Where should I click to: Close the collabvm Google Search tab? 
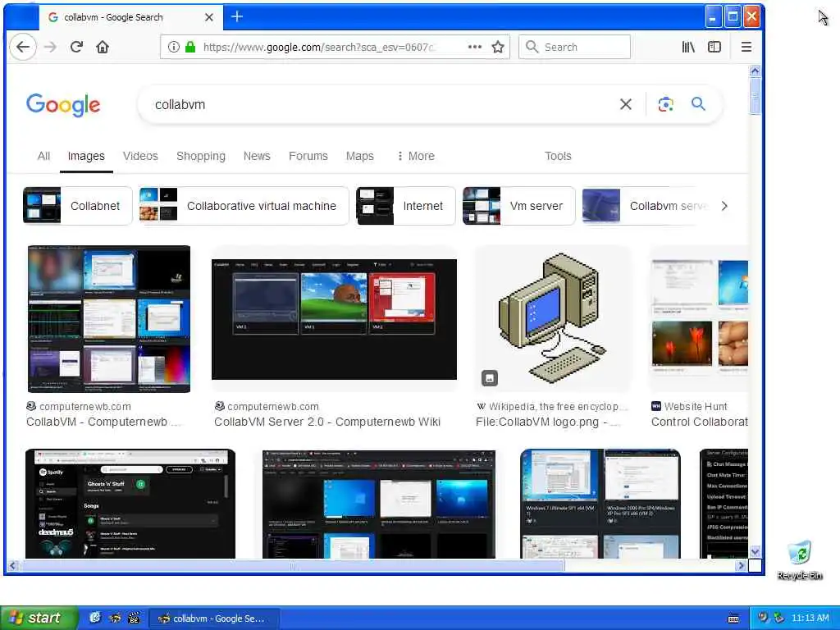[209, 17]
